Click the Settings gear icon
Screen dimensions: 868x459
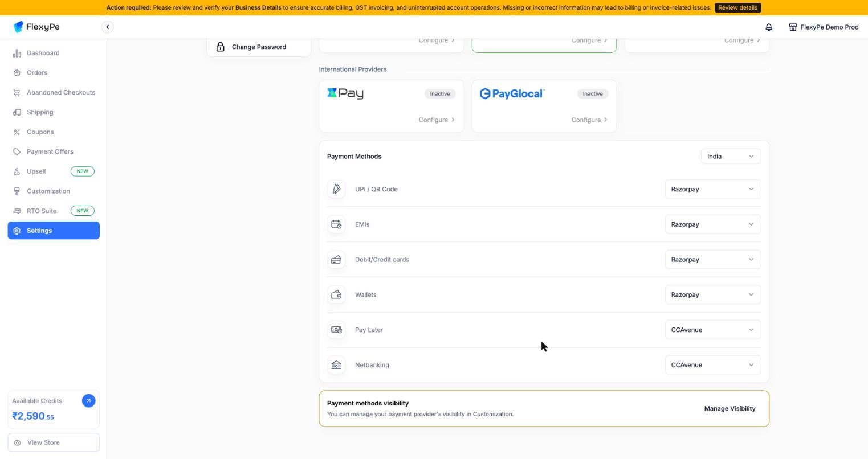coord(17,231)
